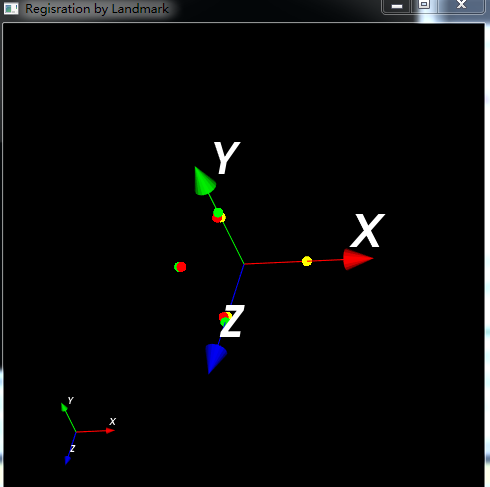This screenshot has height=487, width=490.
Task: Click the 'Regisration by Landmark' window title
Action: (97, 9)
